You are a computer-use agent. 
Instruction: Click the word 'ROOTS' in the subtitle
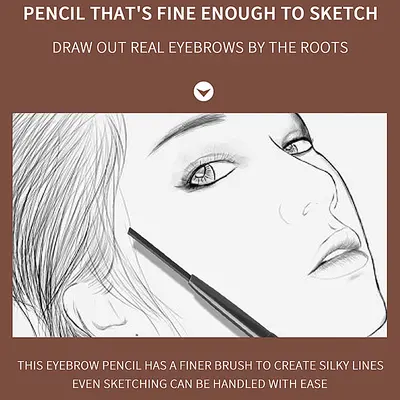(x=324, y=48)
